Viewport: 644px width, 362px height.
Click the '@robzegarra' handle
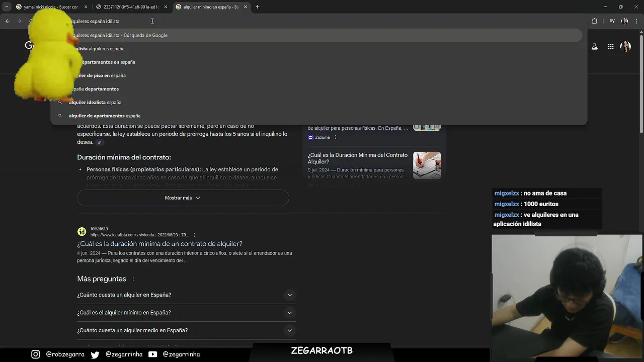pos(65,354)
